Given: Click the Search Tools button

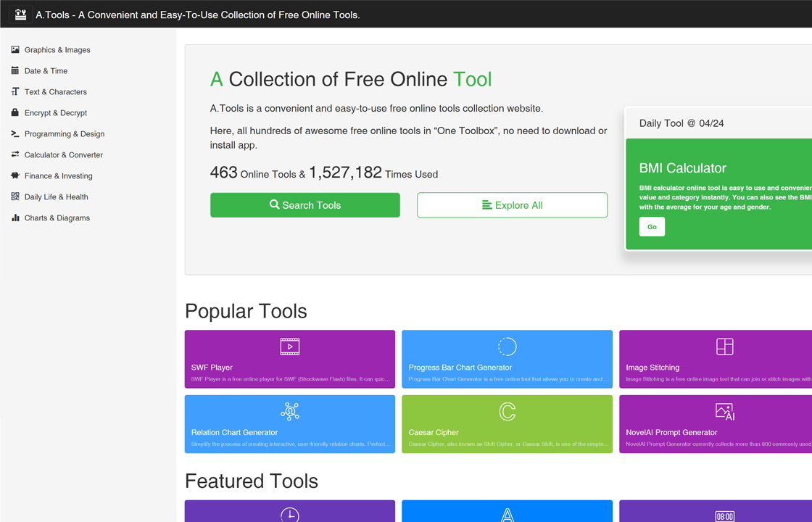Looking at the screenshot, I should pos(305,205).
